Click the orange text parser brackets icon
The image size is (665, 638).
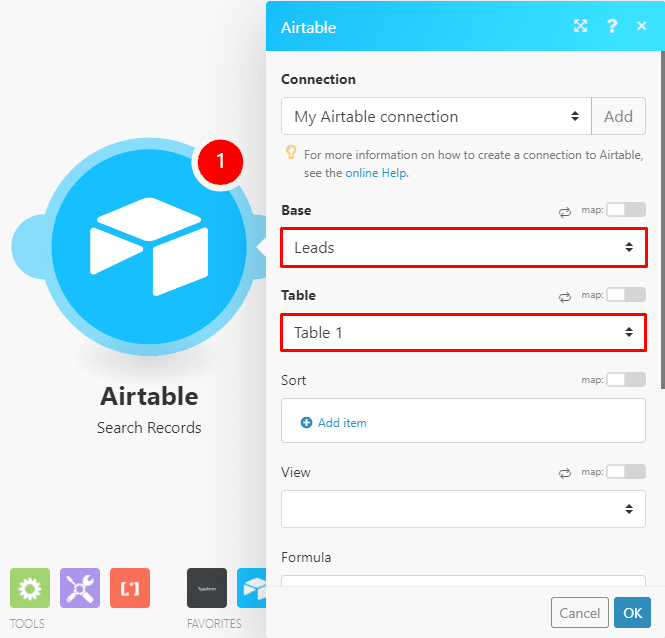[130, 588]
